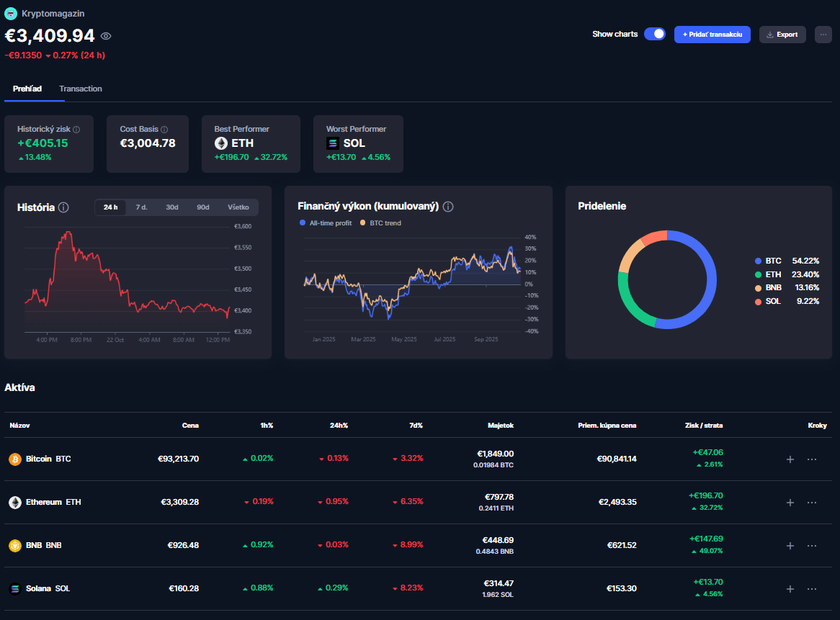Hide portfolio balance with eye icon

point(106,36)
